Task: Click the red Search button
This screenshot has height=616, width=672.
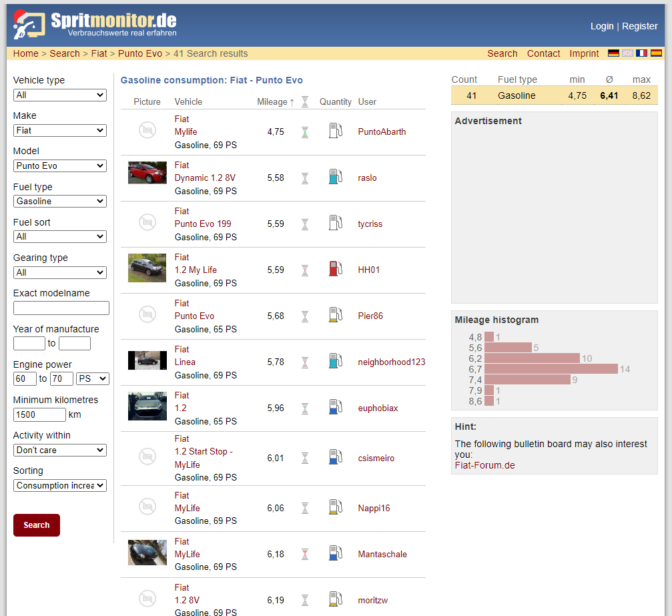Action: [37, 525]
